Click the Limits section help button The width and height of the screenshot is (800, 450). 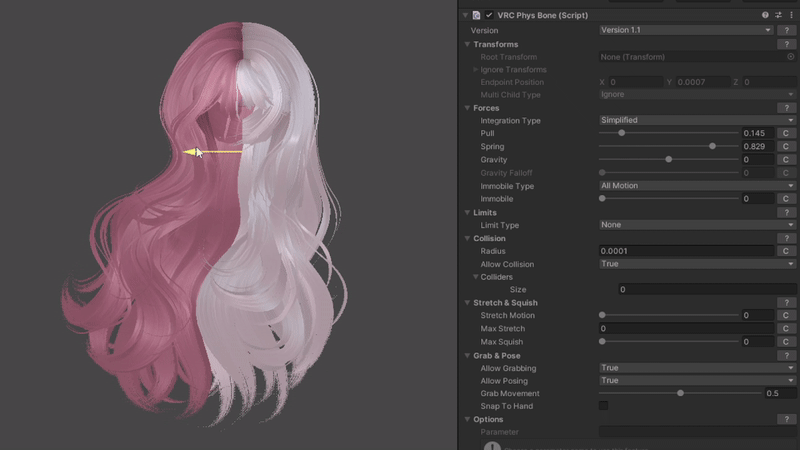[787, 213]
